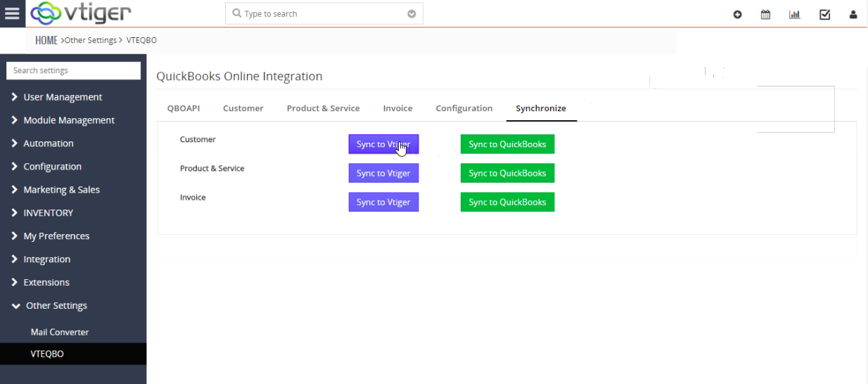Switch to the Configuration tab
Image resolution: width=868 pixels, height=384 pixels.
click(464, 108)
